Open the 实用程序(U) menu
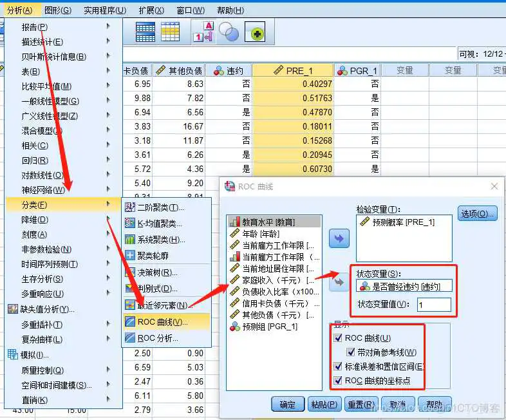Screen dimensions: 506x420 coord(105,10)
